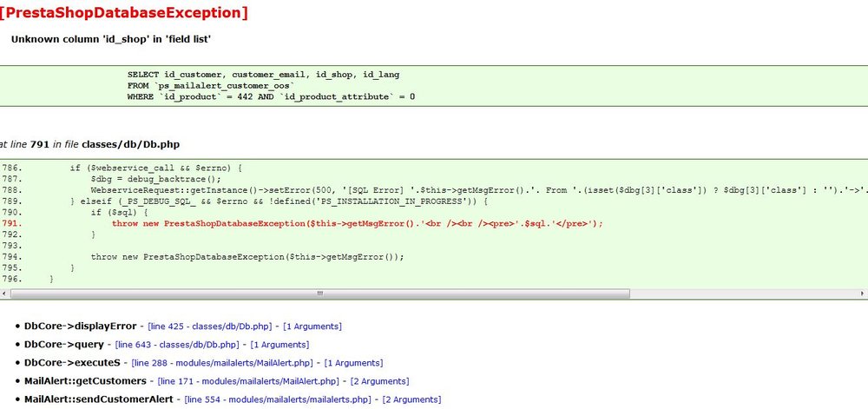The width and height of the screenshot is (868, 409).
Task: Click the DbCore->displayError function name
Action: tap(80, 326)
